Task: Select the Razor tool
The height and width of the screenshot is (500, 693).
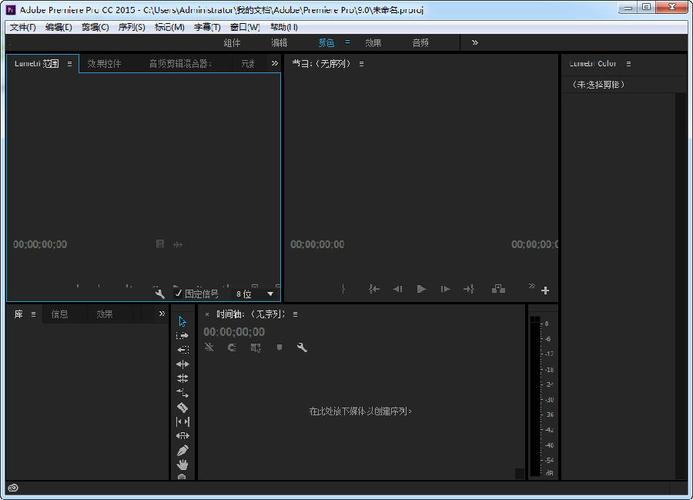Action: pyautogui.click(x=182, y=407)
